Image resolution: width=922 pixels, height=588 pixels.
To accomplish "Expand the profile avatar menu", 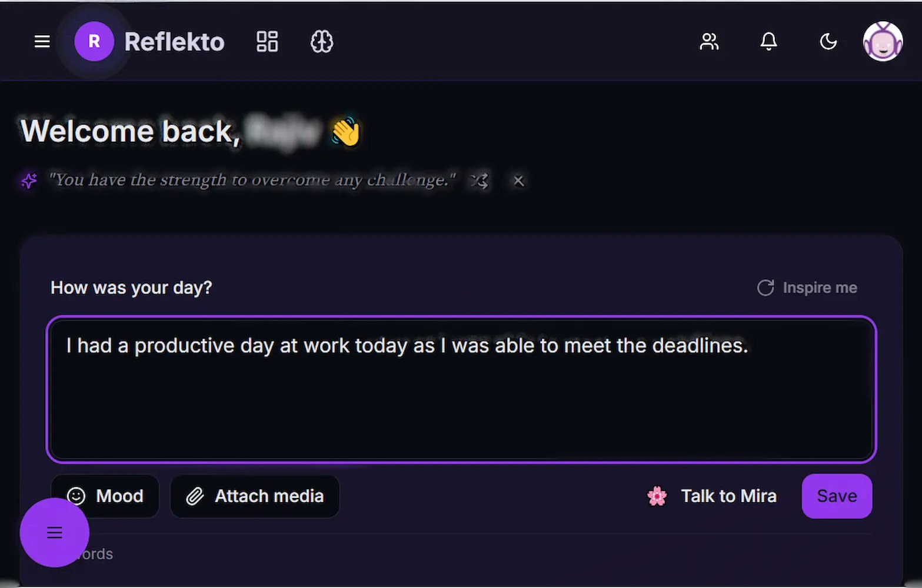I will tap(883, 41).
